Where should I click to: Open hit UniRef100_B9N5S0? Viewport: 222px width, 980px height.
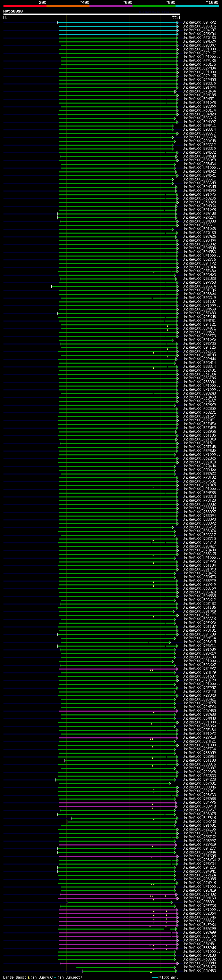[x=199, y=41]
